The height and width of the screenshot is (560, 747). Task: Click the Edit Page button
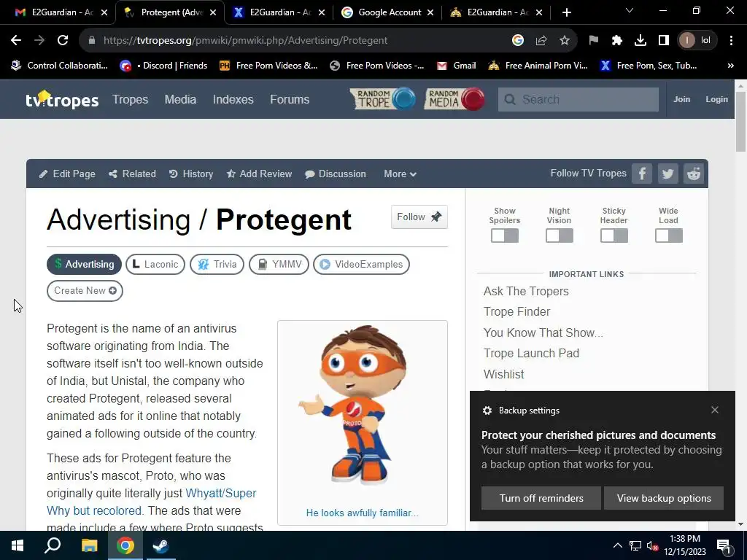(67, 174)
